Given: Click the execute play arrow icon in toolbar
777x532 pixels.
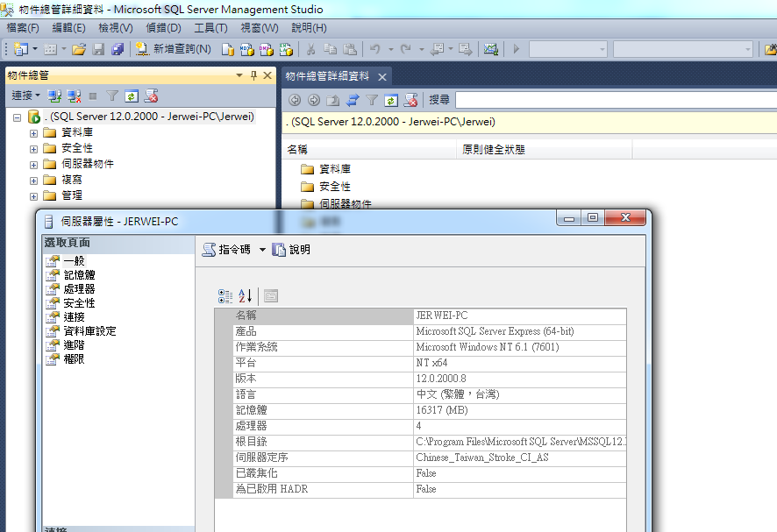Looking at the screenshot, I should pyautogui.click(x=517, y=49).
